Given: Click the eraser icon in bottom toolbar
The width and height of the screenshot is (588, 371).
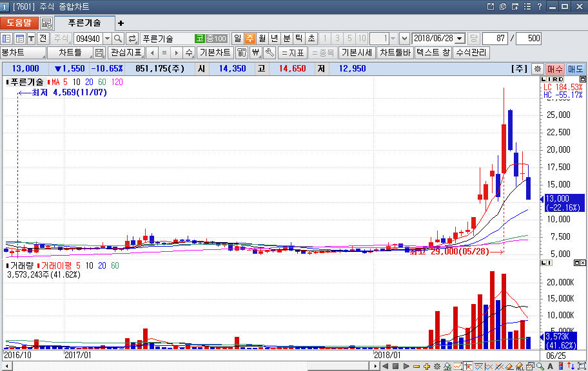Looking at the screenshot, I should (x=509, y=366).
